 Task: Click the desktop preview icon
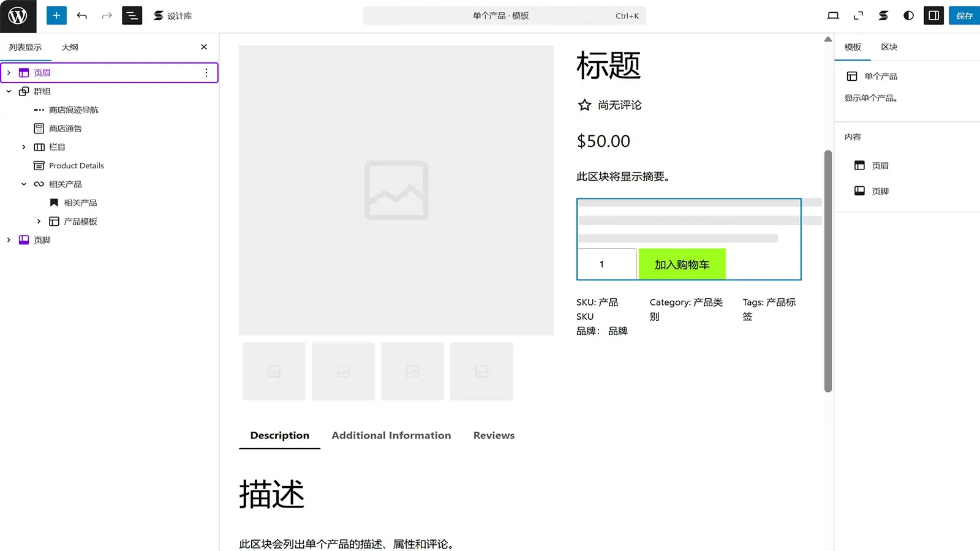[833, 15]
